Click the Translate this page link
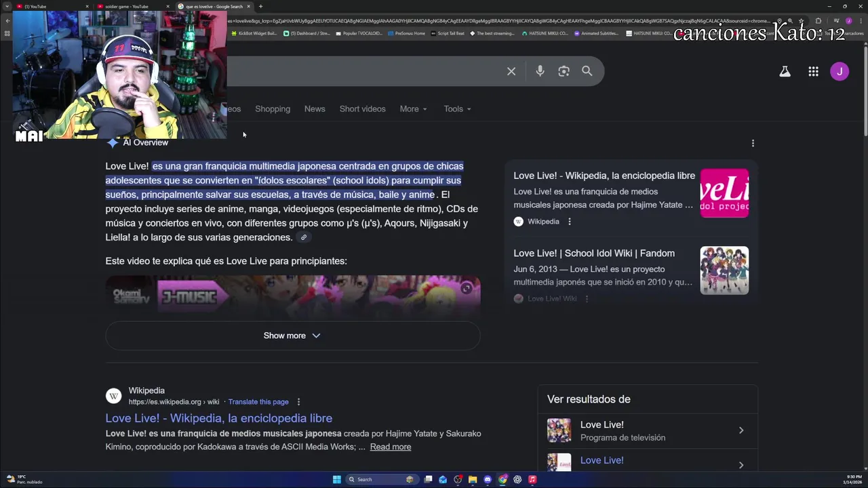The height and width of the screenshot is (488, 868). click(x=258, y=402)
